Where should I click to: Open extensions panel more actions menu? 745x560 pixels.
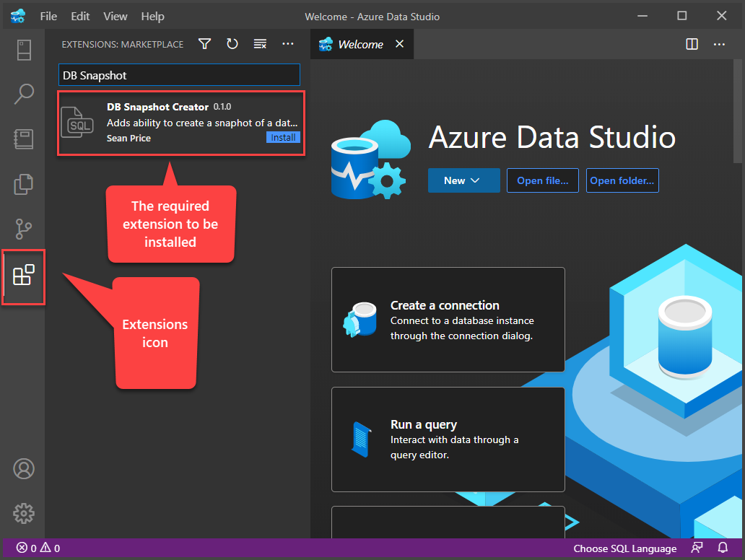[x=288, y=44]
